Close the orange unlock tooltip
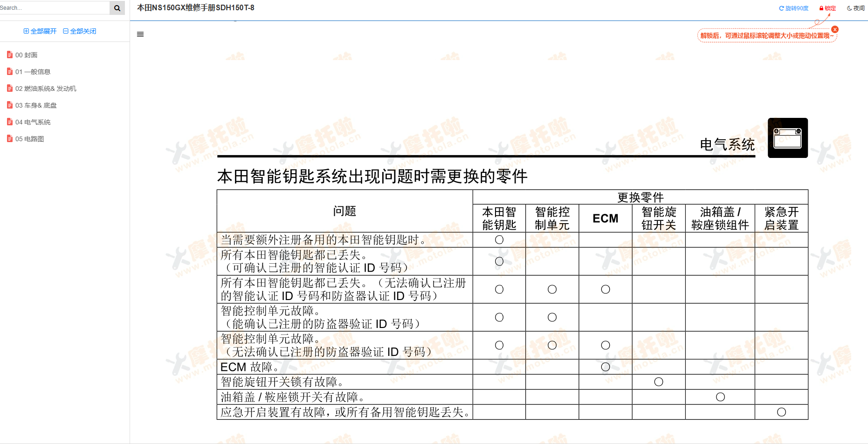Viewport: 868px width, 444px height. tap(835, 29)
